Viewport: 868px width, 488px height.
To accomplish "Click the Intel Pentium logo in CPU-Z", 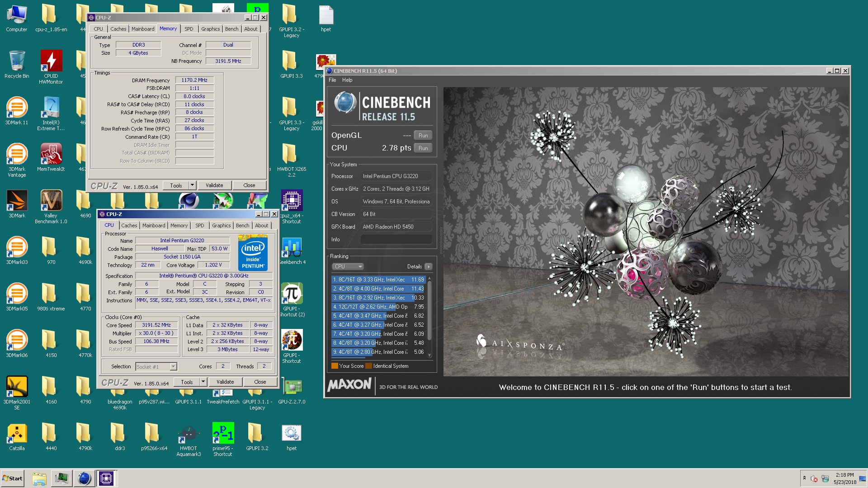I will click(x=253, y=253).
